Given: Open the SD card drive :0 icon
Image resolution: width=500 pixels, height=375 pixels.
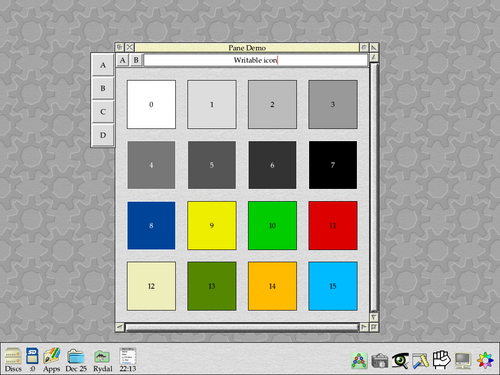Looking at the screenshot, I should point(32,359).
